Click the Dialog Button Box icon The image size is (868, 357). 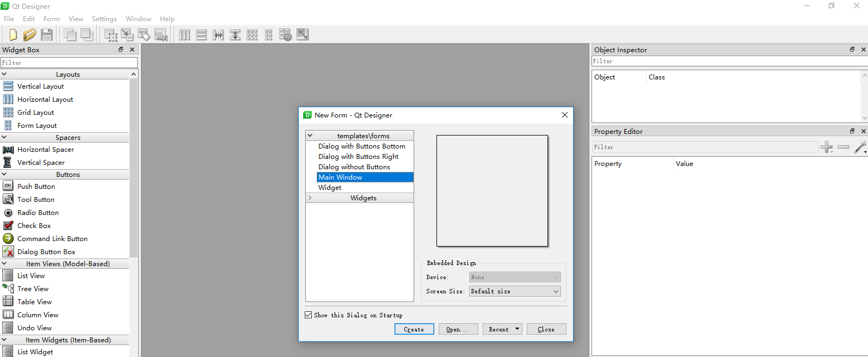pyautogui.click(x=8, y=251)
